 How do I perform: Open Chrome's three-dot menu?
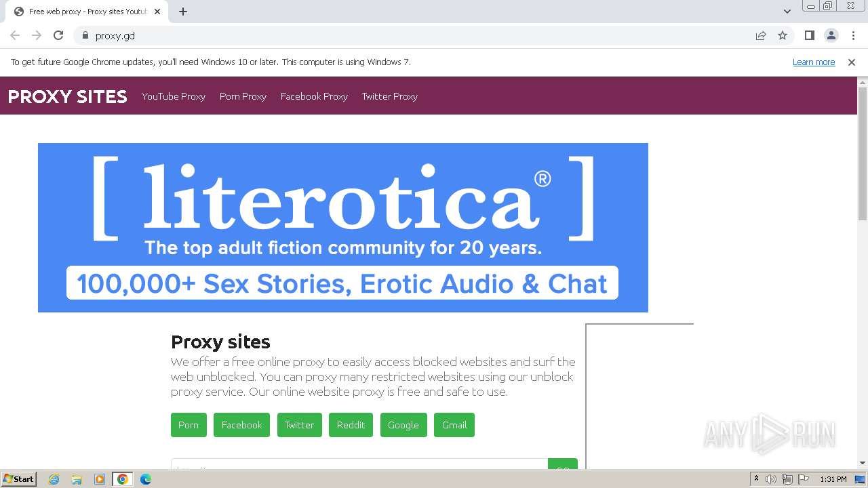pyautogui.click(x=853, y=35)
